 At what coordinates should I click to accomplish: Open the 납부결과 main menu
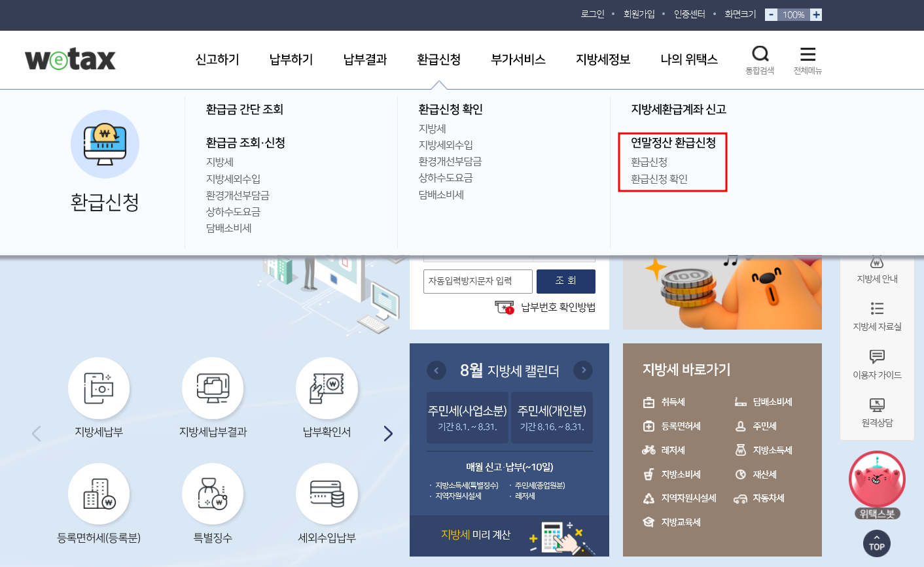click(365, 60)
